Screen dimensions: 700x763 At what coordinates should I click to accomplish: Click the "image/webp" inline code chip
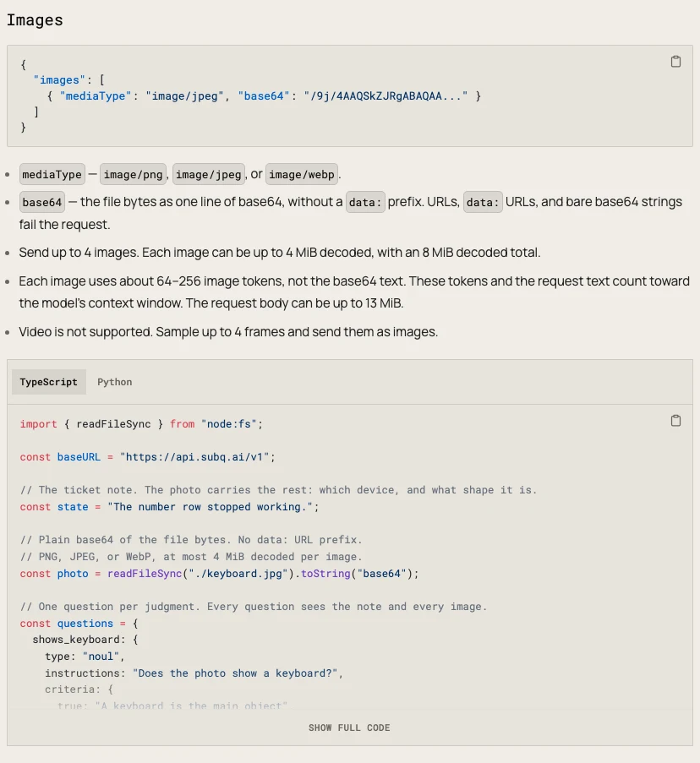(x=302, y=174)
